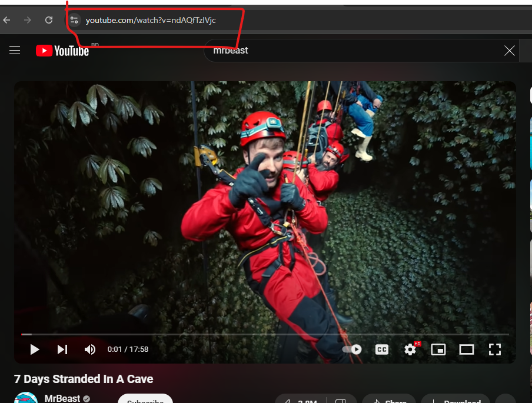
Task: Switch to theater mode
Action: [467, 349]
